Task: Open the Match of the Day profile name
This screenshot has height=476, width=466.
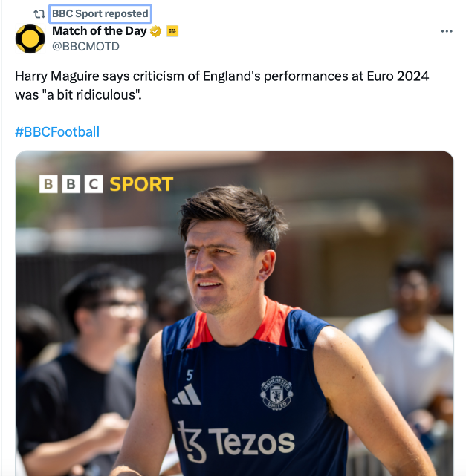Action: [x=99, y=31]
